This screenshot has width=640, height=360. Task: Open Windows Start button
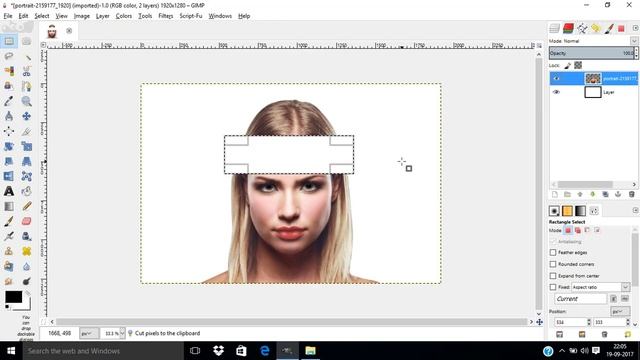(11, 351)
